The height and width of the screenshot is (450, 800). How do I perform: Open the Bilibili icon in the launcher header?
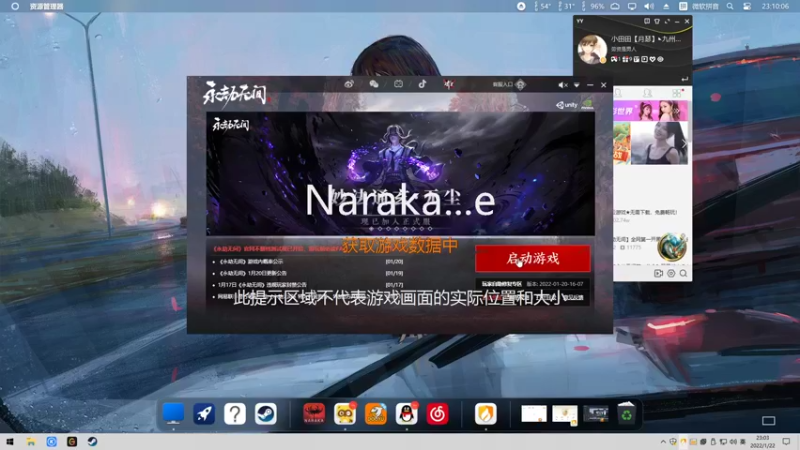[398, 84]
